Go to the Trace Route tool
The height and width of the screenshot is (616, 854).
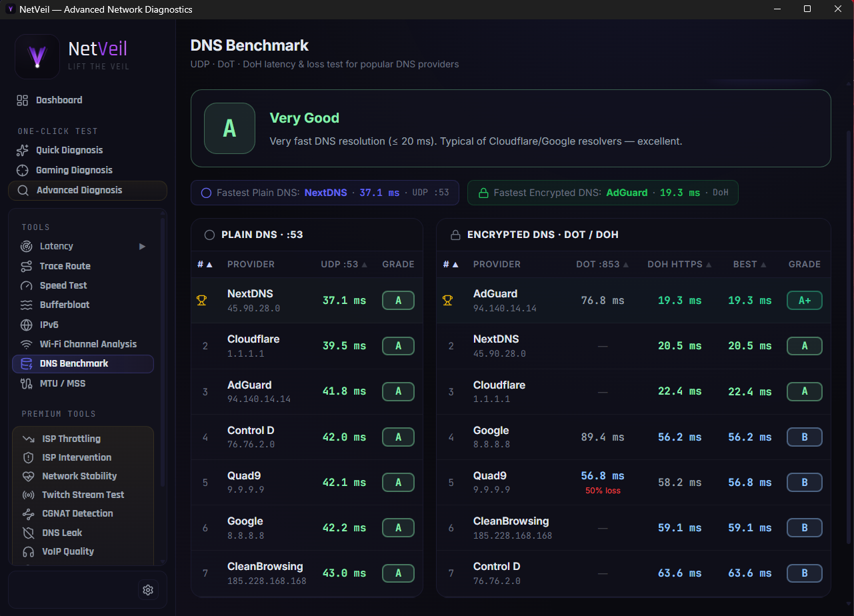tap(83, 266)
